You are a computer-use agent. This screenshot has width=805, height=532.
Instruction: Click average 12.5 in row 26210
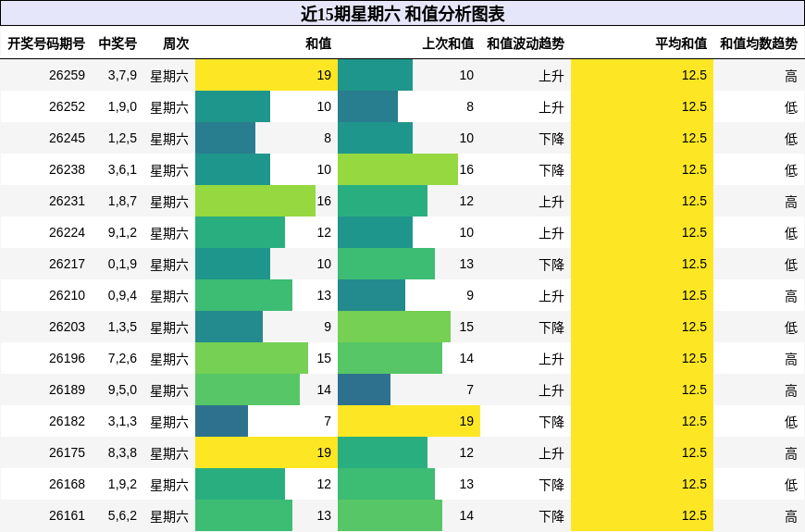(x=694, y=295)
